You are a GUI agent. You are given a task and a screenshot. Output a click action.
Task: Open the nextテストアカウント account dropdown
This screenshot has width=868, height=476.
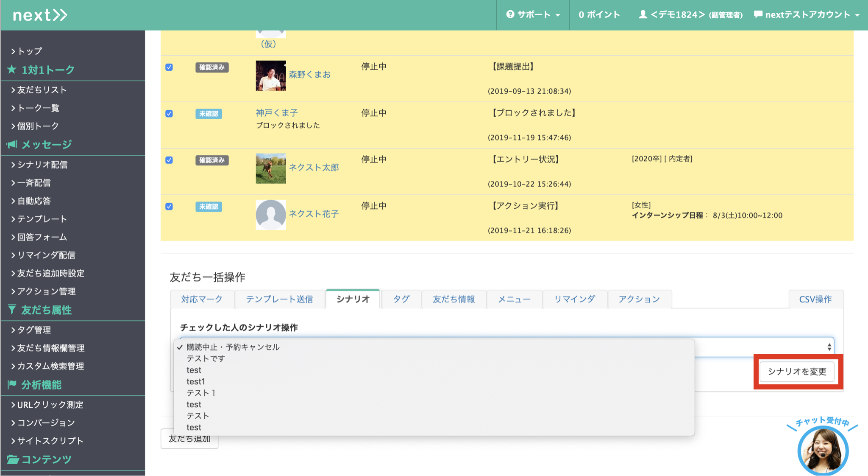(807, 14)
